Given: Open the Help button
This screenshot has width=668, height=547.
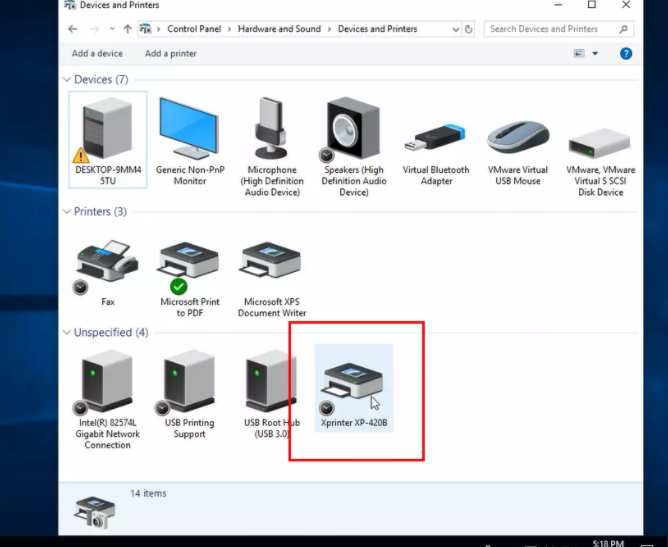Looking at the screenshot, I should [x=625, y=54].
